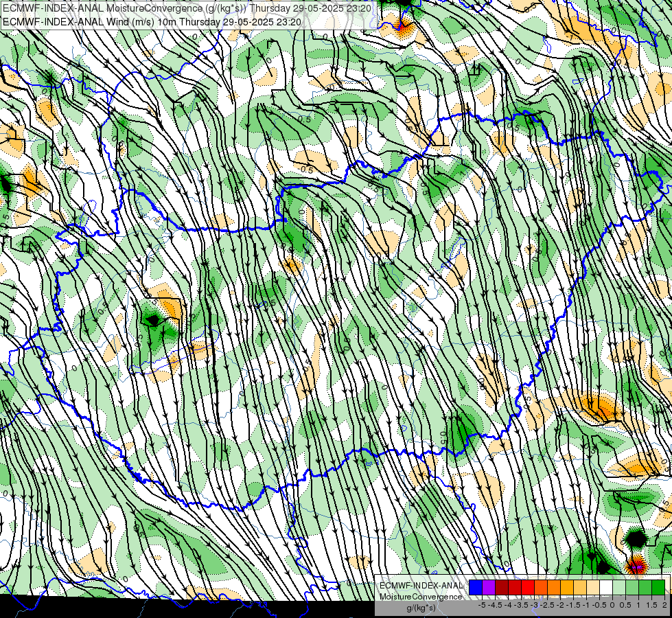Click the '-3.5' legend scale value
This screenshot has width=672, height=618.
coord(521,605)
